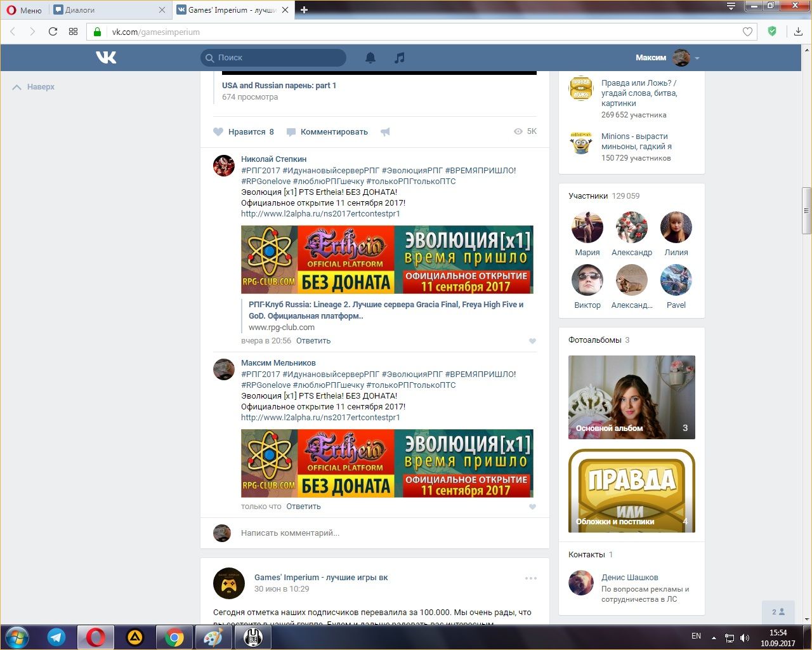This screenshot has height=650, width=812.
Task: Open the green shield ad blocker icon
Action: pos(772,31)
